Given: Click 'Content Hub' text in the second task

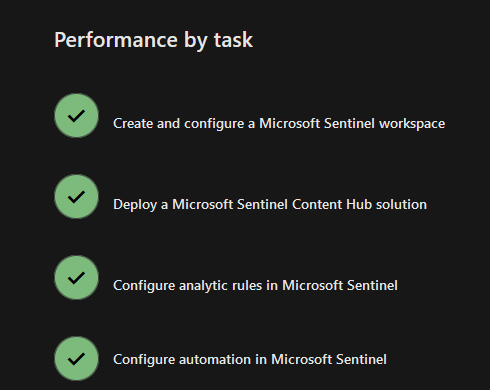Looking at the screenshot, I should click(x=332, y=204).
